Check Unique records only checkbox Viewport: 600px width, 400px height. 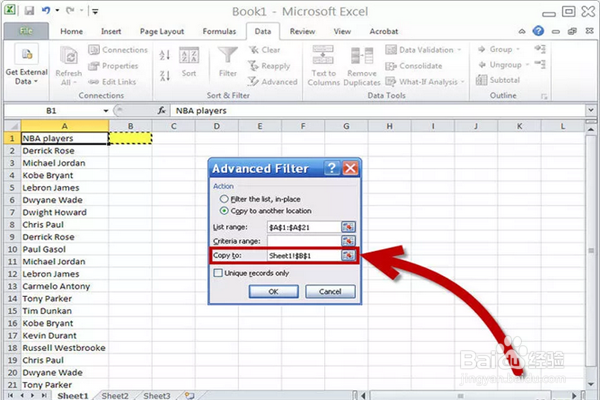[x=218, y=273]
